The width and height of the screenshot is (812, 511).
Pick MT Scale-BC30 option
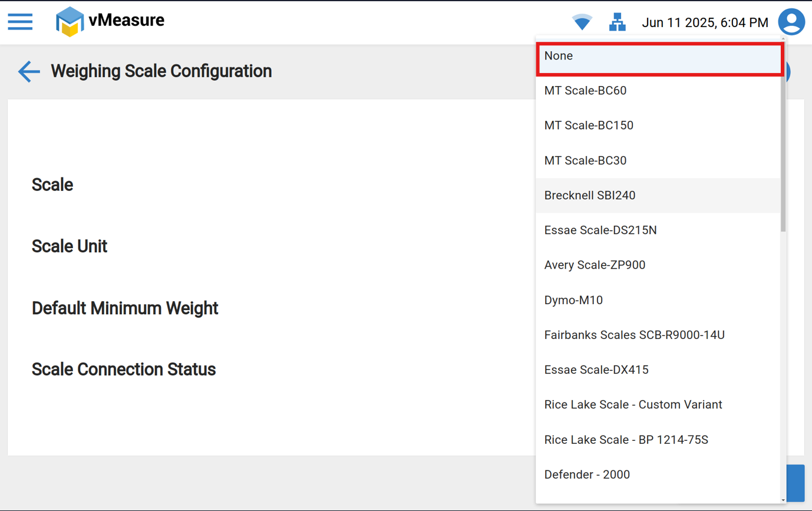pyautogui.click(x=658, y=160)
